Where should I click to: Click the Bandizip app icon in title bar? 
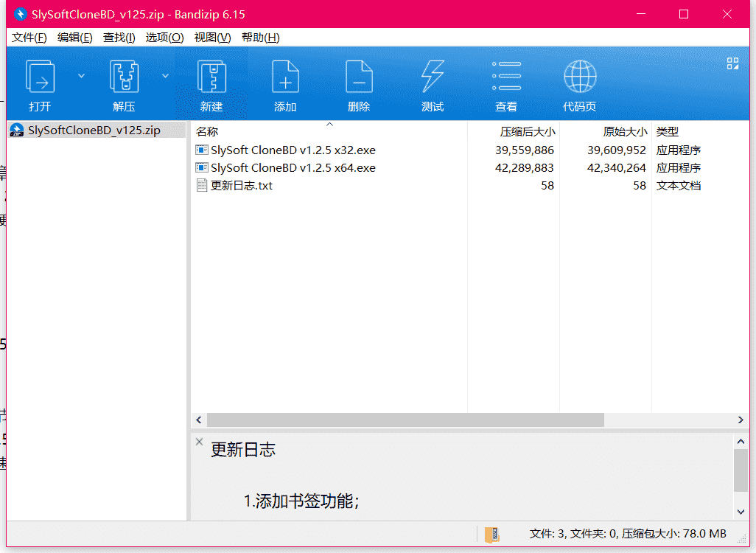pos(20,14)
